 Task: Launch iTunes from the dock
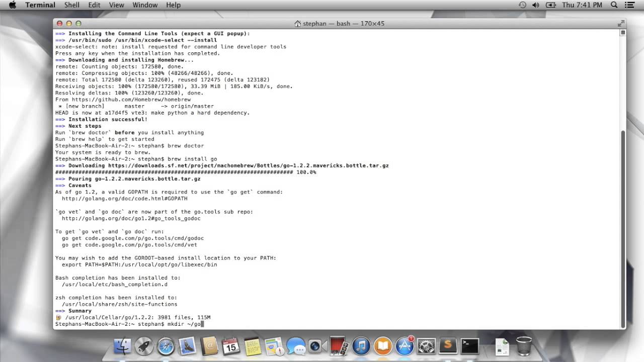tap(361, 346)
